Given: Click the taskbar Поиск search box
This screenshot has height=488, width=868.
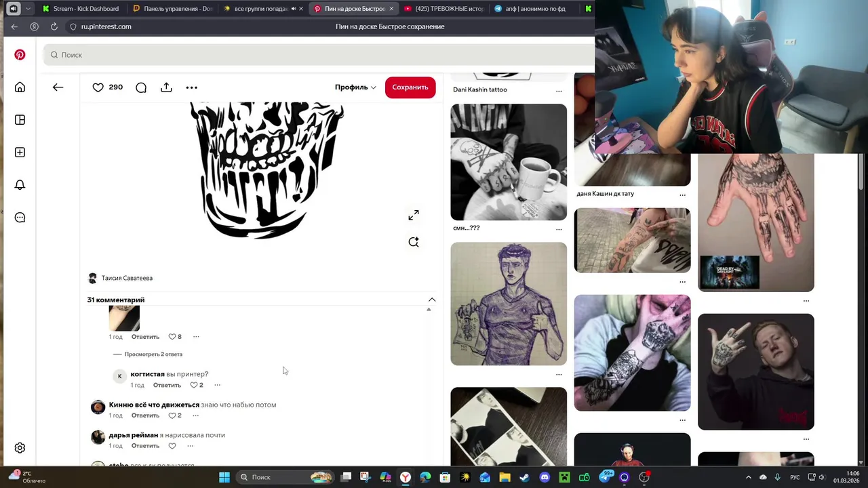Looking at the screenshot, I should click(x=285, y=477).
